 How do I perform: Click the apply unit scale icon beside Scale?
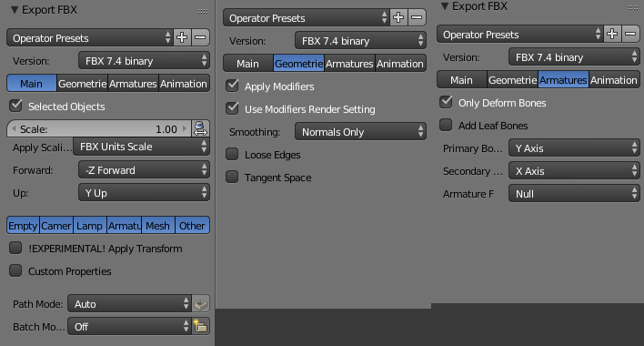pyautogui.click(x=200, y=128)
